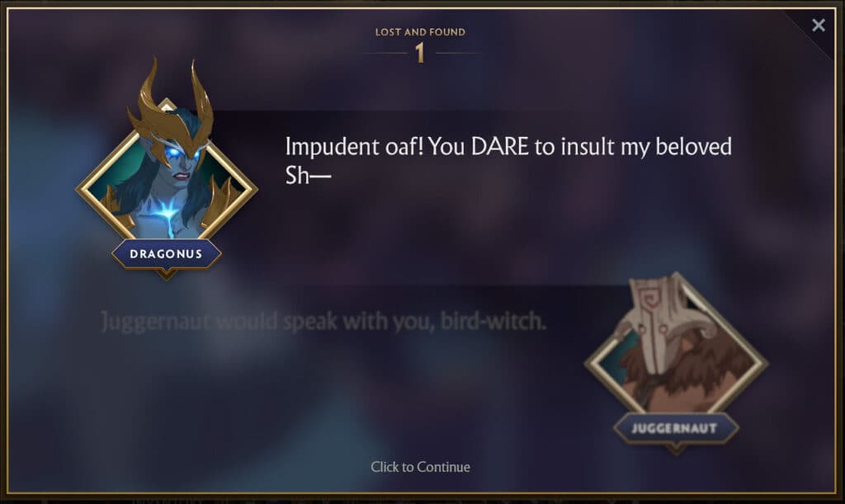This screenshot has width=845, height=504.
Task: Close the Lost and Found dialogue window
Action: coord(818,26)
